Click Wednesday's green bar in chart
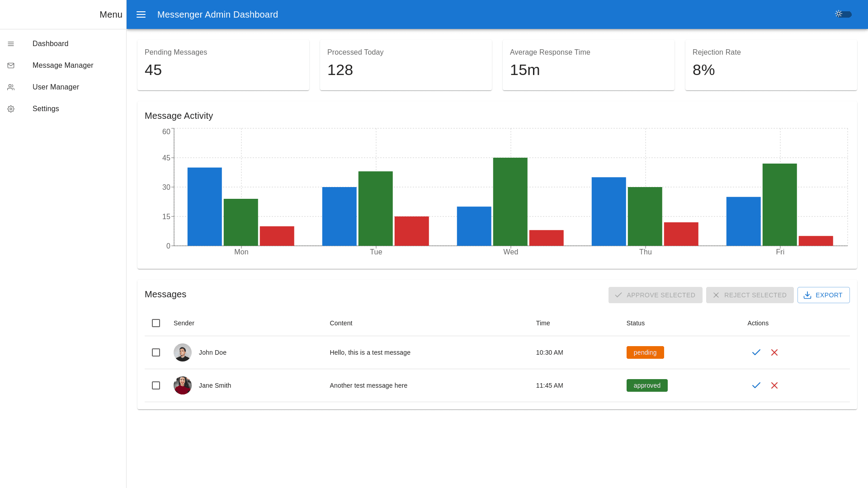 tap(510, 202)
